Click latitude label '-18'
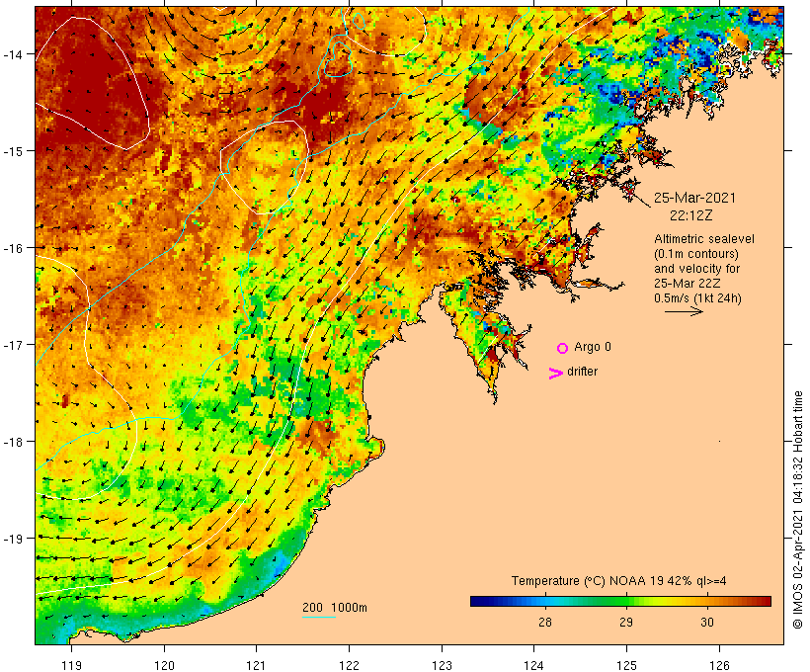 tap(13, 442)
